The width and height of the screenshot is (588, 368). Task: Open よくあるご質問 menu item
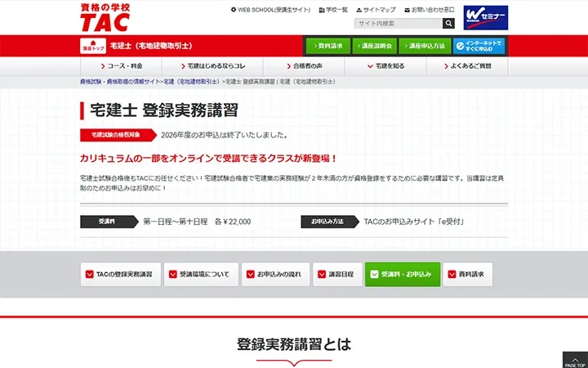coord(467,66)
